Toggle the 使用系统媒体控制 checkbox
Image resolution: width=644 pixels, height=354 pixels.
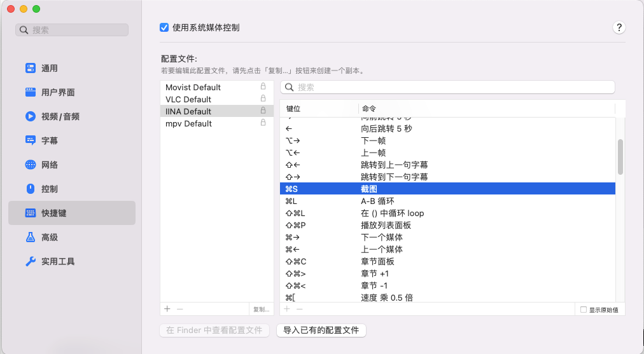pos(164,27)
